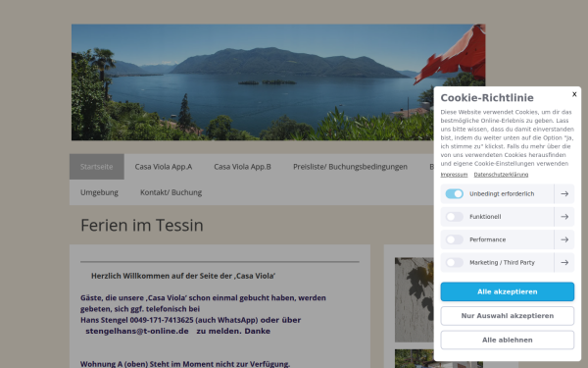The height and width of the screenshot is (368, 588).
Task: Click the wall shadow photo thumbnail
Action: click(x=414, y=299)
